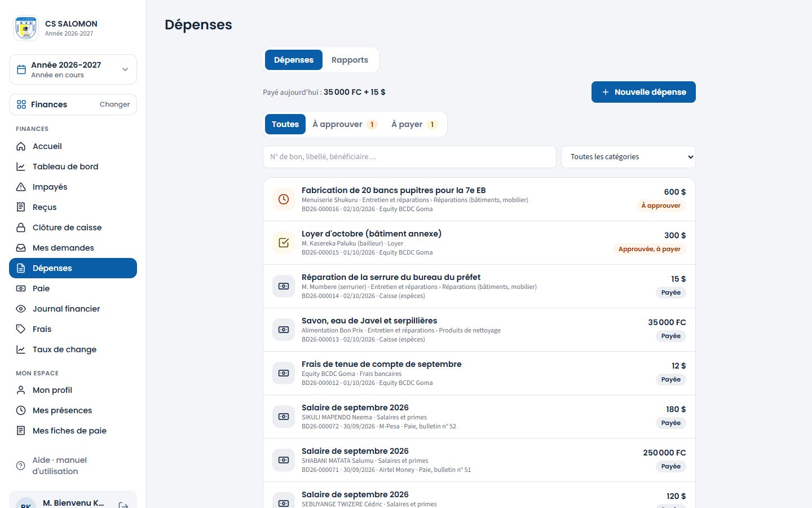
Task: Click the checkmark icon on Loyer d'octobre row
Action: coord(284,243)
